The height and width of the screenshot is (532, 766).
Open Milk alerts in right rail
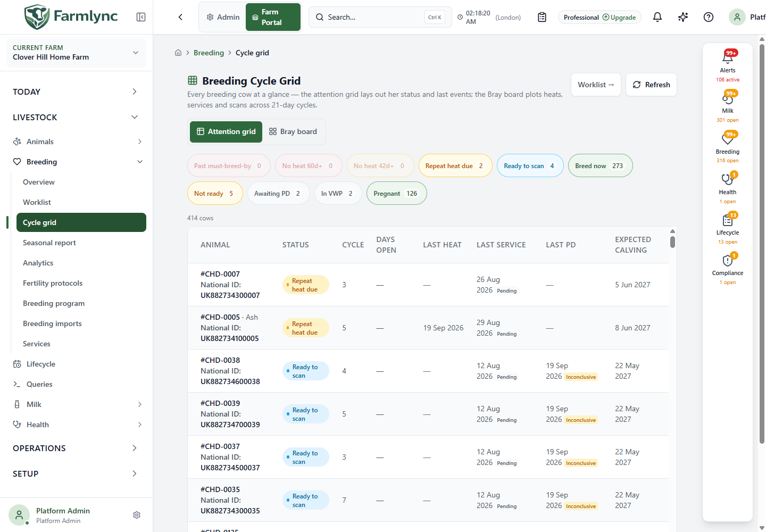click(x=728, y=106)
